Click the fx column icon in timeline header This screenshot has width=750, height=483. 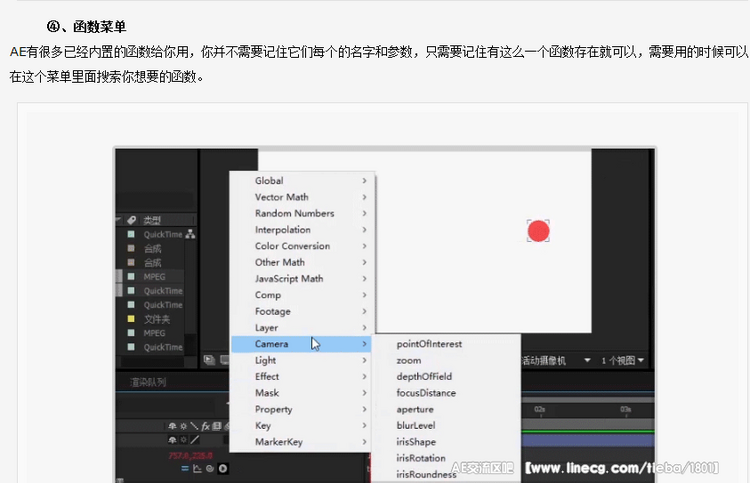coord(206,426)
